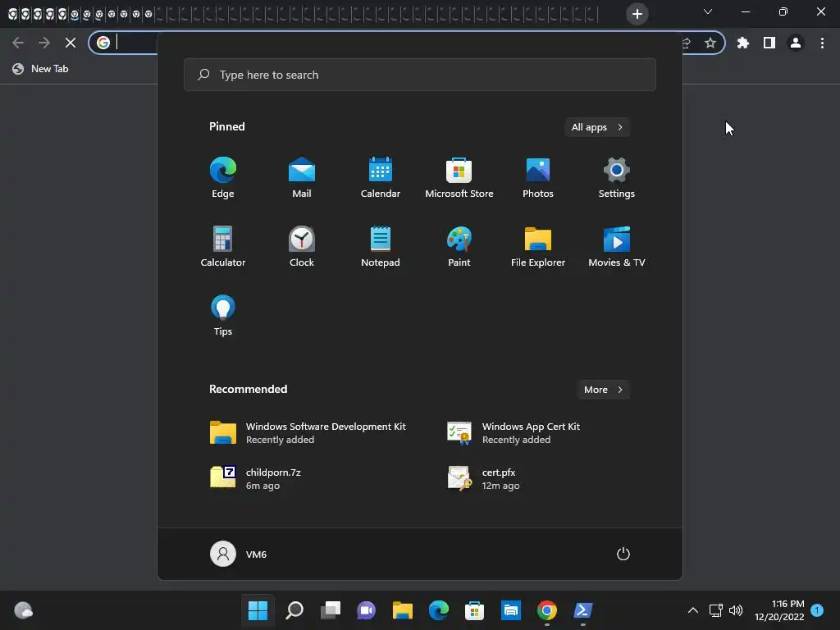Open Chrome Extensions puzzle icon
Image resolution: width=840 pixels, height=630 pixels.
[x=742, y=43]
